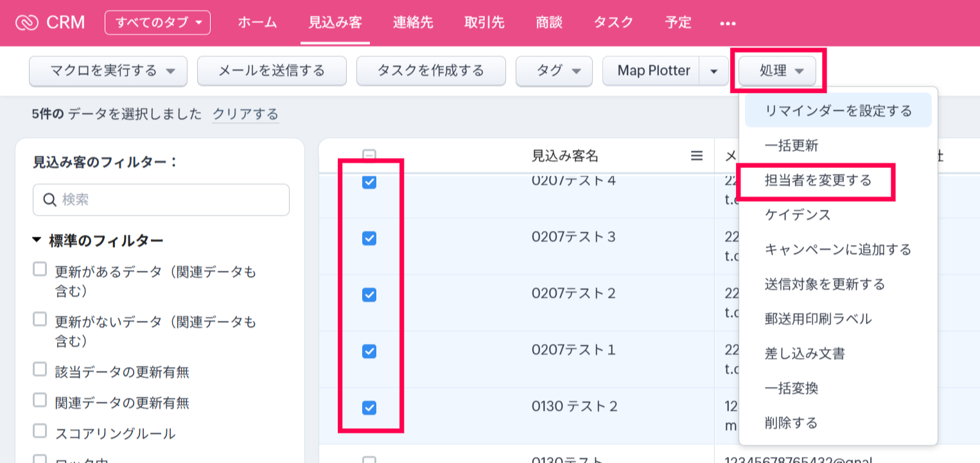Click the column menu icon beside 見込み客名
Viewport: 980px width, 463px height.
[x=697, y=155]
